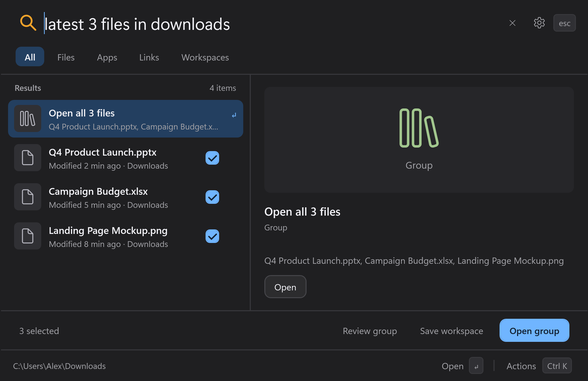Click the group books icon in the 'Open all 3 files' row
The height and width of the screenshot is (381, 588).
tap(28, 118)
